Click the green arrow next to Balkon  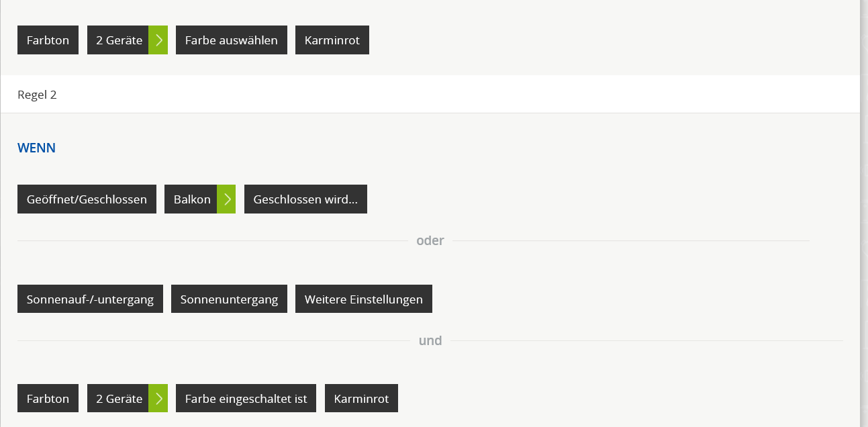click(226, 199)
